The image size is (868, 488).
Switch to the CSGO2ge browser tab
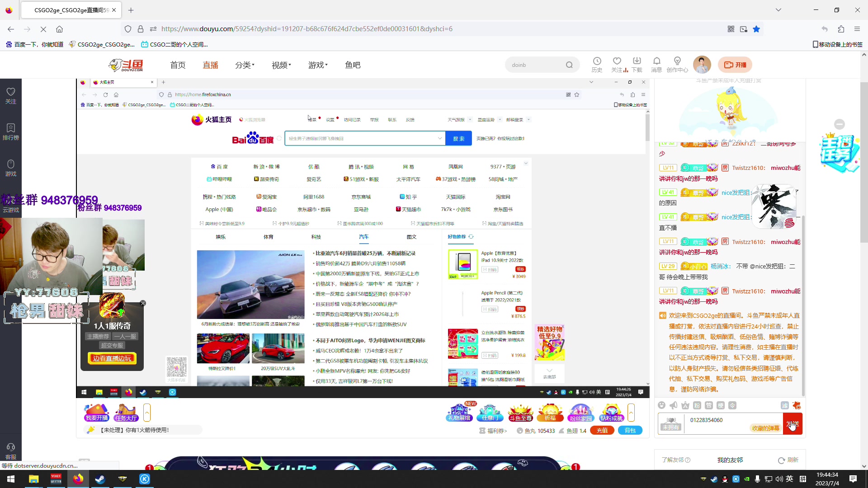pyautogui.click(x=71, y=10)
